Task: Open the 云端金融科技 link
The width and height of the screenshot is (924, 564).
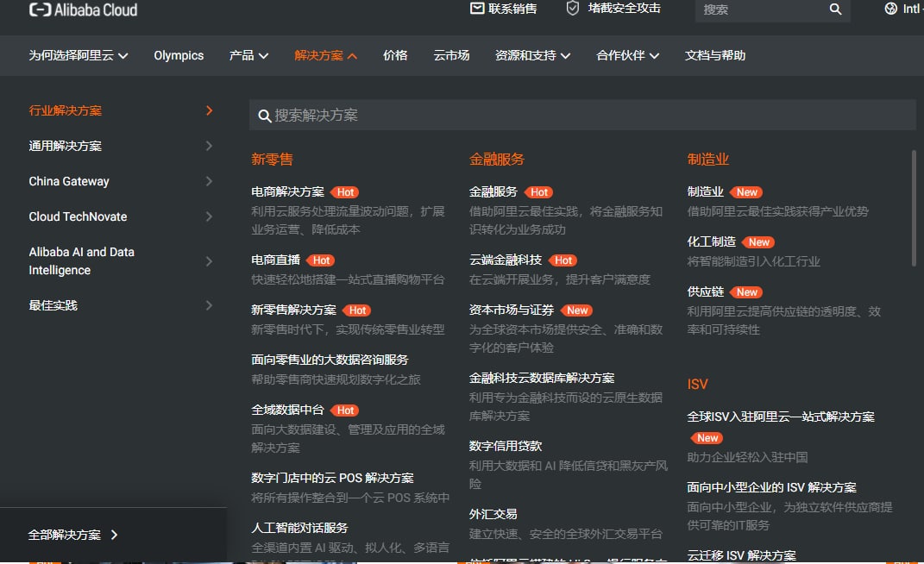Action: tap(505, 260)
